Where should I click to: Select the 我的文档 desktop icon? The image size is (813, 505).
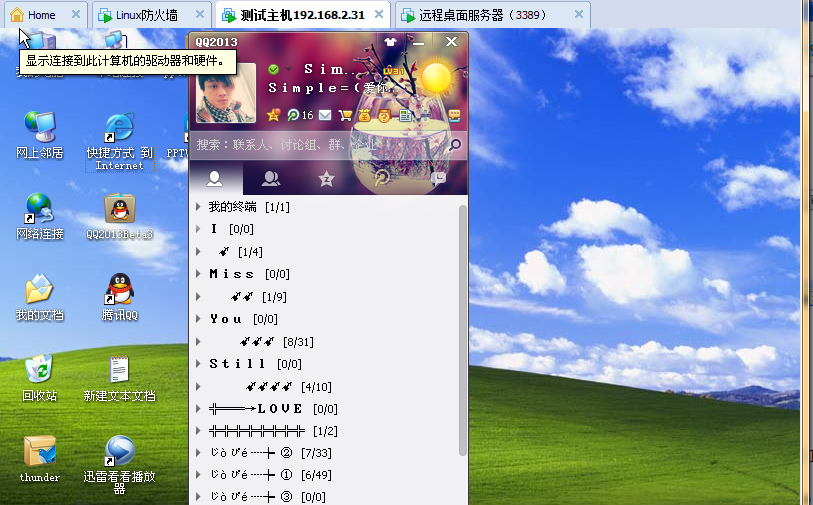point(39,298)
